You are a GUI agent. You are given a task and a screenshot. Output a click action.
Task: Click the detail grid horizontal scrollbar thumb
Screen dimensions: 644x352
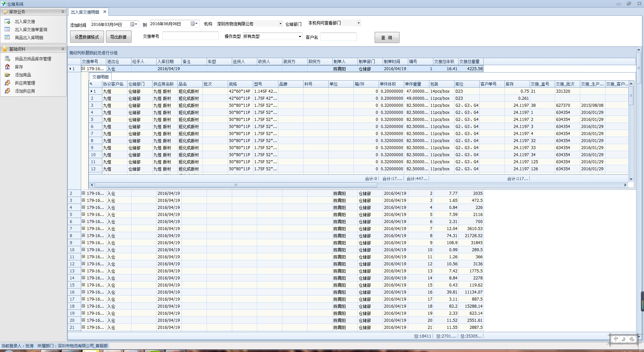tap(236, 185)
